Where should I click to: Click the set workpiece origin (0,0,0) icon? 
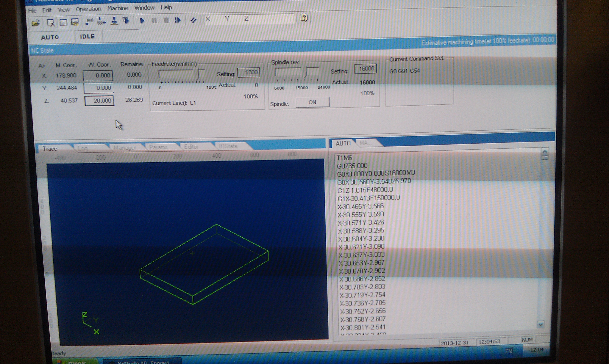pos(89,22)
